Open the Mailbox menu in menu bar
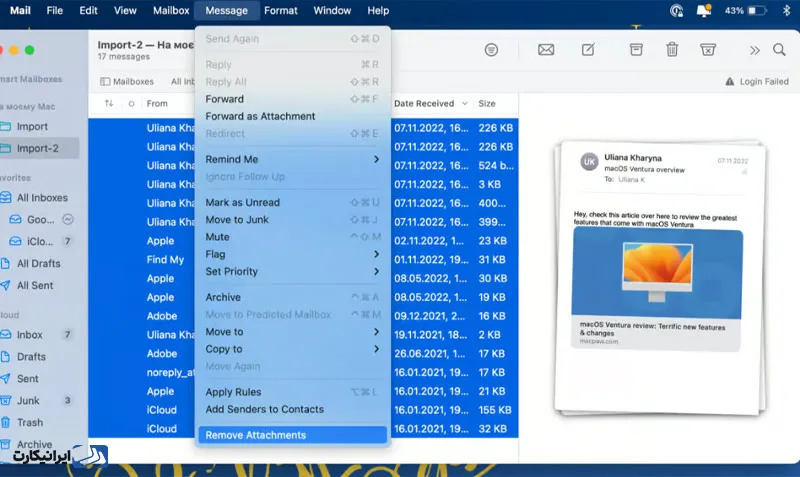This screenshot has width=800, height=477. coord(171,10)
